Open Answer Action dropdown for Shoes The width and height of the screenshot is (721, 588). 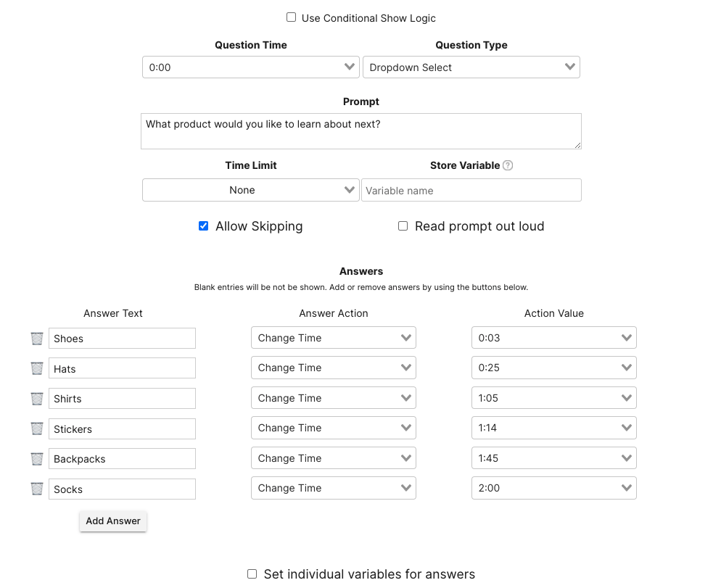[x=334, y=338]
